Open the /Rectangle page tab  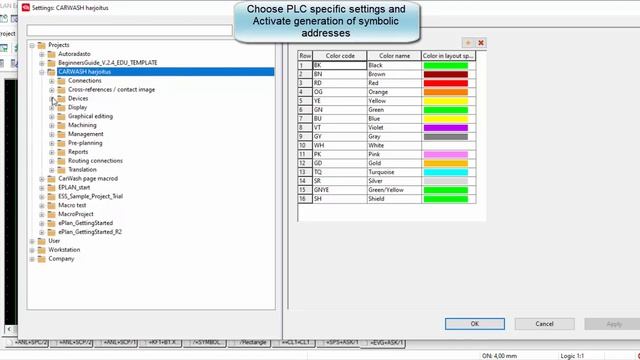[252, 343]
